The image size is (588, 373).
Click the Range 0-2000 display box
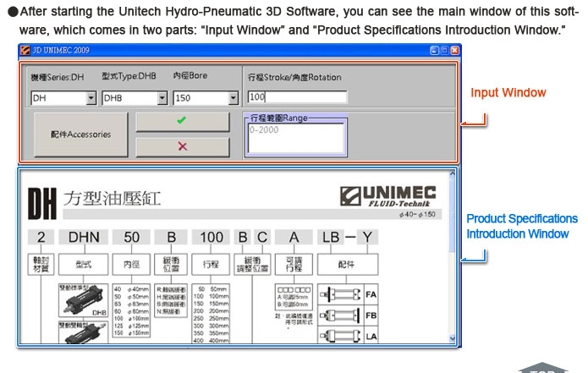[x=296, y=138]
